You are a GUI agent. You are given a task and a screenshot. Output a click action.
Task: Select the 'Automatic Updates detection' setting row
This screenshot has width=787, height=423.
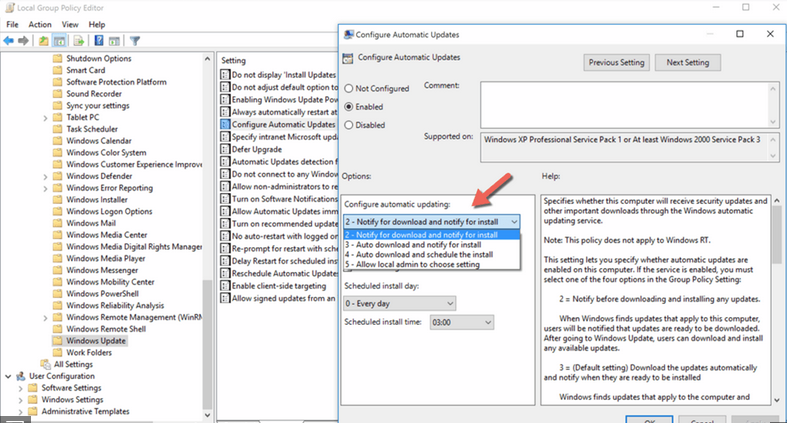point(279,162)
